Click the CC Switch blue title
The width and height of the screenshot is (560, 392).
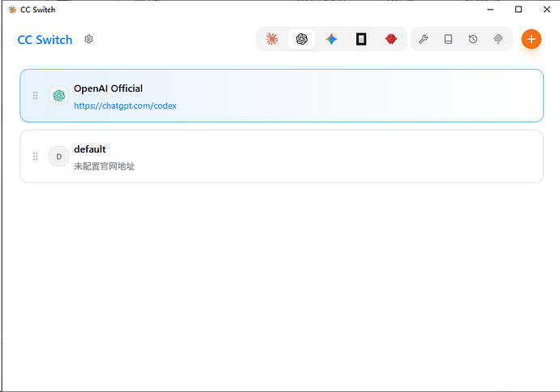coord(45,40)
